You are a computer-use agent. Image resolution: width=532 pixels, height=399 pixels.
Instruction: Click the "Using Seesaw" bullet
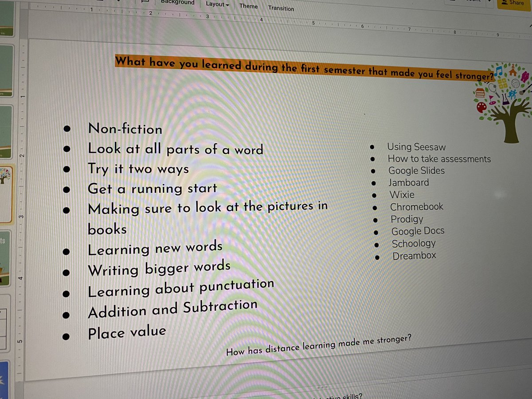pyautogui.click(x=416, y=147)
